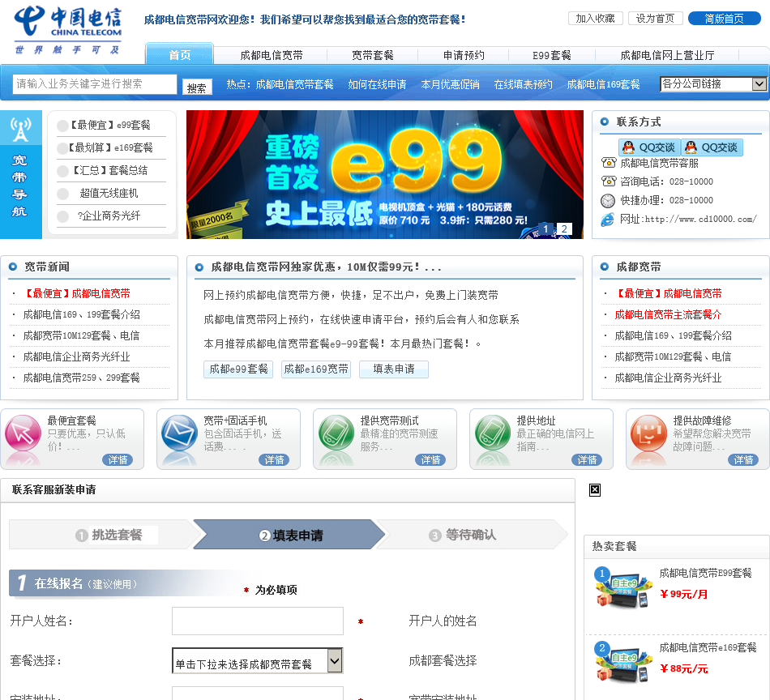
Task: Click the China Telecom logo
Action: 68,29
